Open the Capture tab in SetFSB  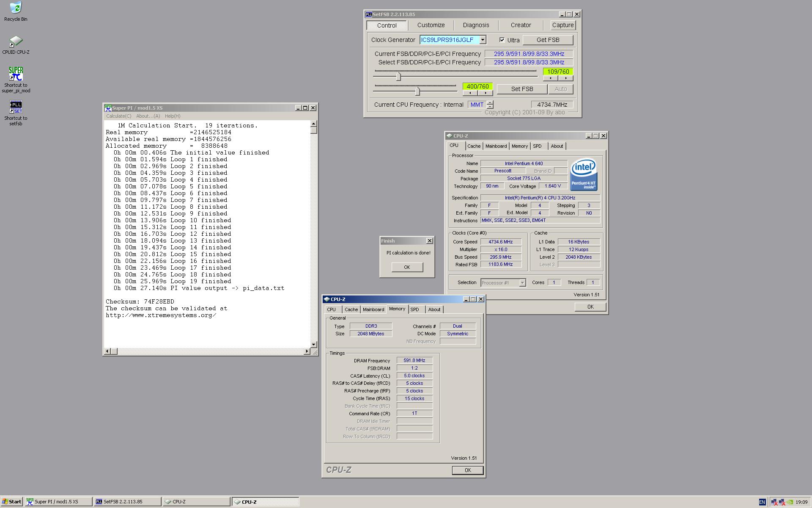tap(563, 25)
